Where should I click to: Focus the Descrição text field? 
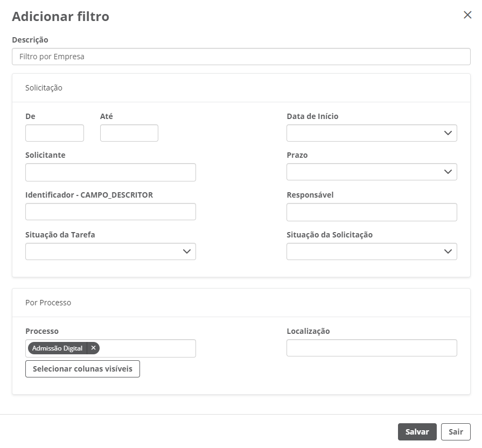click(241, 56)
